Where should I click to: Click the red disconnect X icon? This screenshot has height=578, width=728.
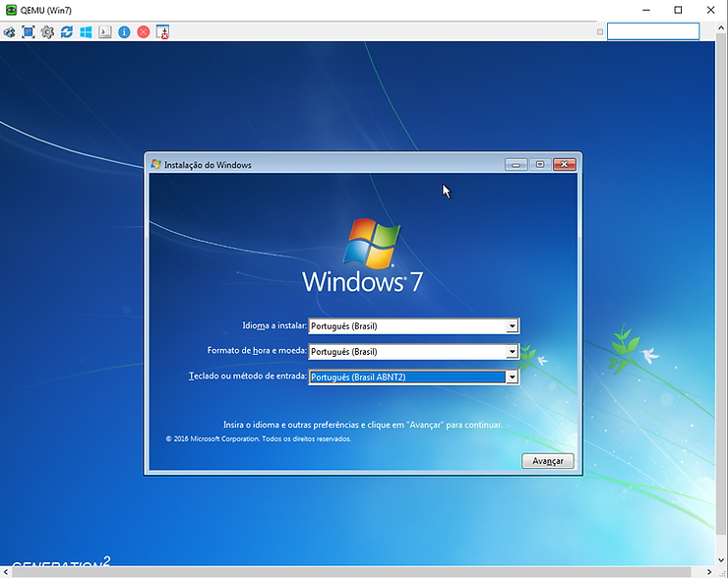click(144, 32)
